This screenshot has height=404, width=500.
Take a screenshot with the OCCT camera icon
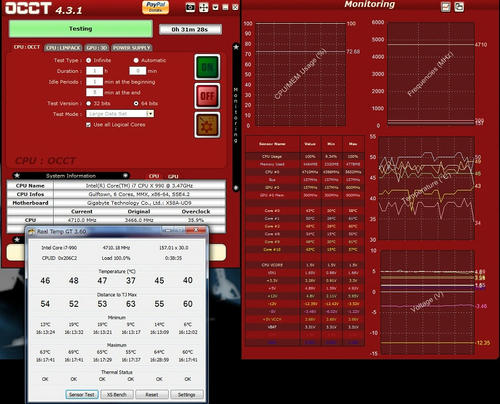coord(190,7)
